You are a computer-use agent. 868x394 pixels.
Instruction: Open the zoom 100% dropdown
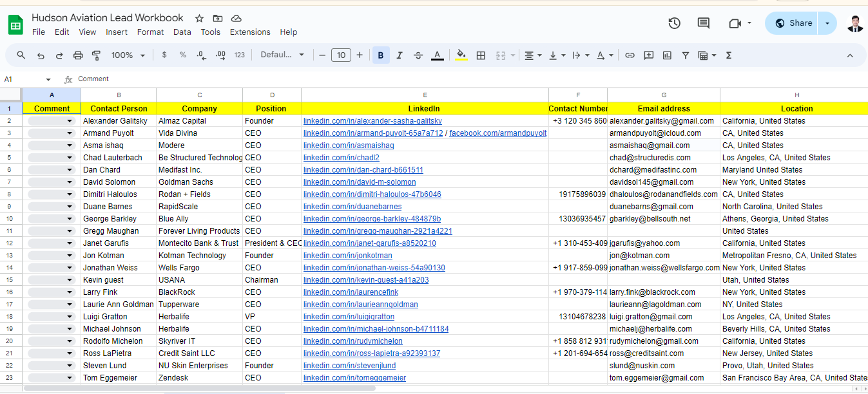click(x=128, y=55)
